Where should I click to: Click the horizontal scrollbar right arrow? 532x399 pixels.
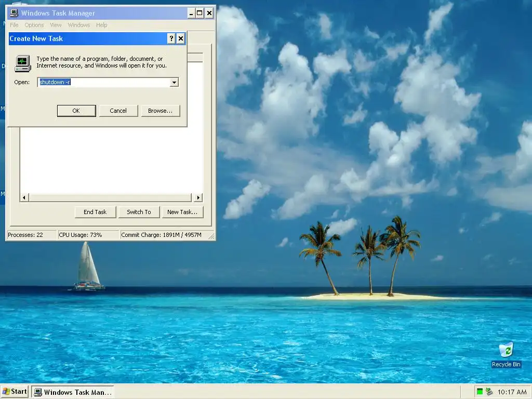point(198,197)
